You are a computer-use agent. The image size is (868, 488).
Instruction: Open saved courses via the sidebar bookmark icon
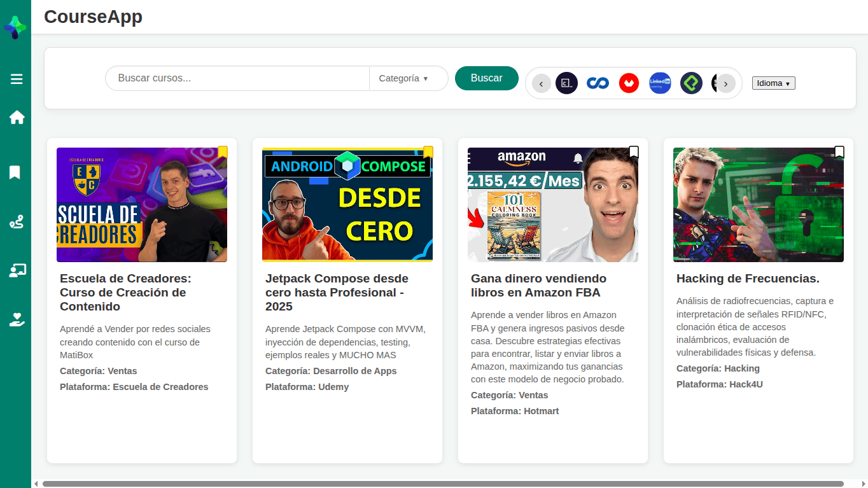(x=15, y=172)
